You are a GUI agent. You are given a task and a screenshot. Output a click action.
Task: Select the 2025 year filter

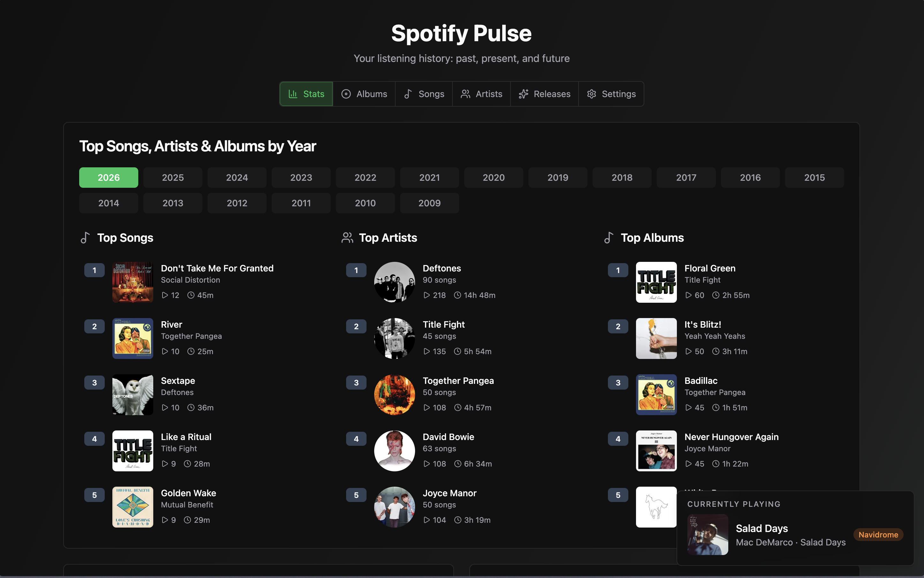173,177
